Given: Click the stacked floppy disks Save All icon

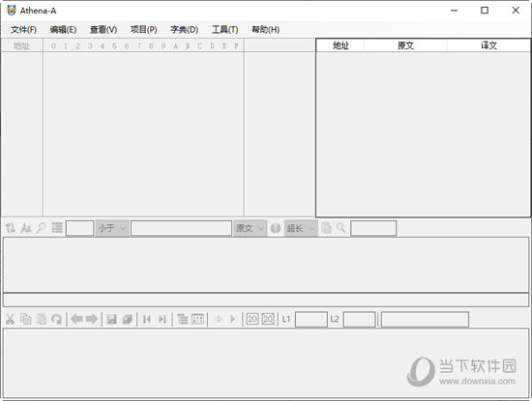Looking at the screenshot, I should [x=128, y=319].
